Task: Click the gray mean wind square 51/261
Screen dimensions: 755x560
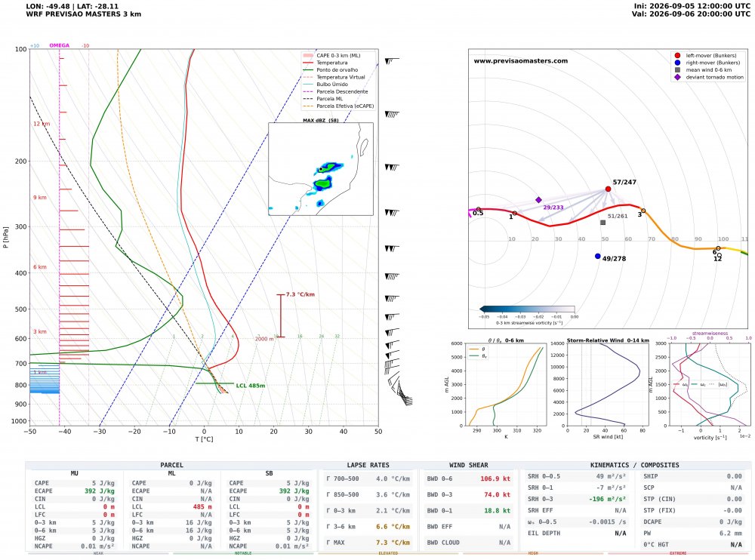Action: [602, 223]
